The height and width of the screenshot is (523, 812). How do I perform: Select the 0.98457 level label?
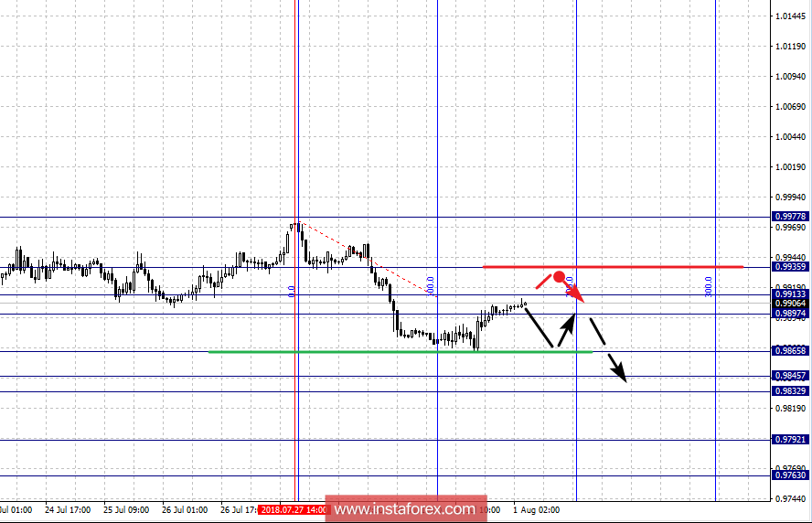(x=790, y=376)
